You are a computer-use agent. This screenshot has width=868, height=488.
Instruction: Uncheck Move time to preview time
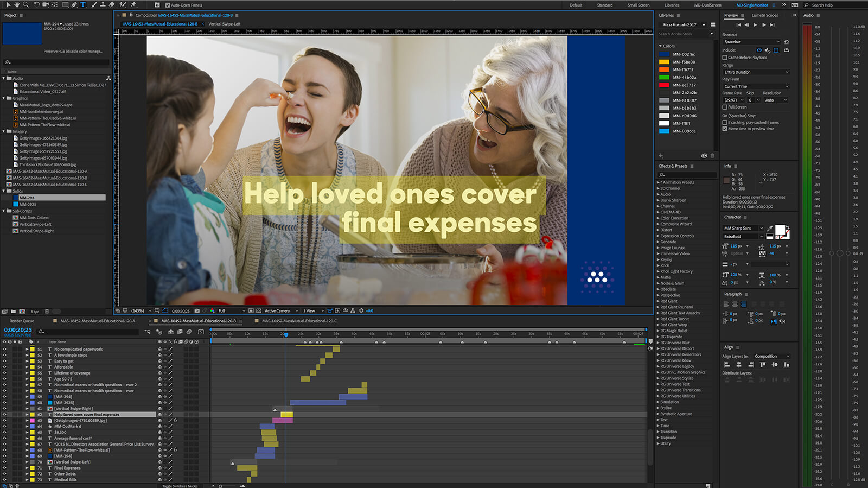pos(725,129)
